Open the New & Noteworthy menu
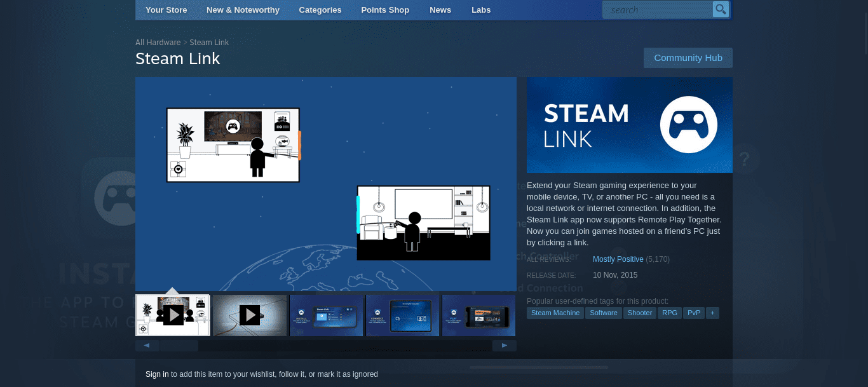This screenshot has width=868, height=387. click(243, 10)
